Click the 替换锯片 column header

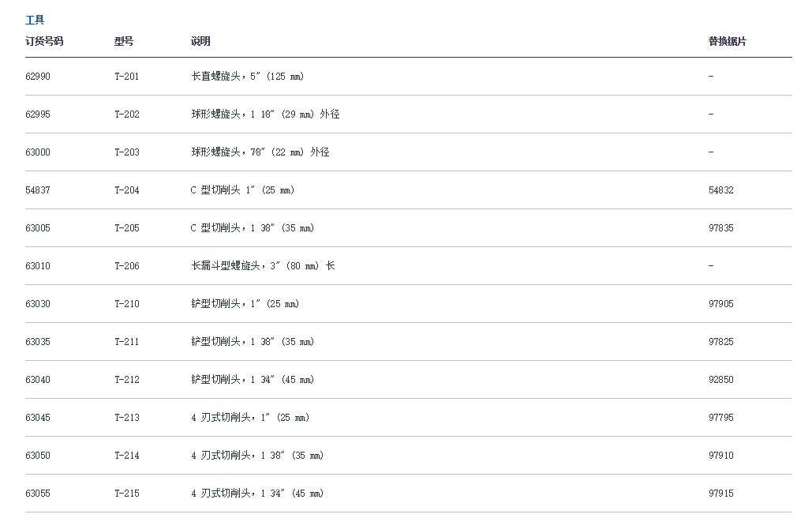[x=727, y=41]
